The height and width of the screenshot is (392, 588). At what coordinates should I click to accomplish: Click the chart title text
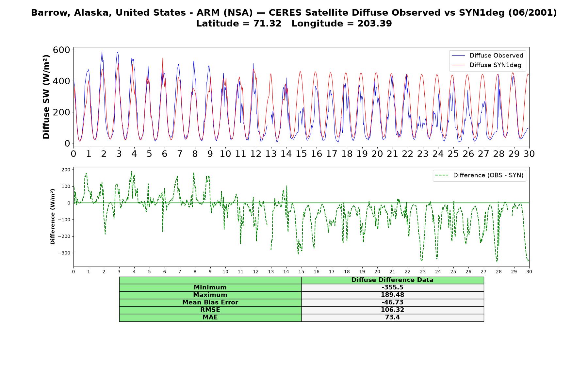click(294, 13)
